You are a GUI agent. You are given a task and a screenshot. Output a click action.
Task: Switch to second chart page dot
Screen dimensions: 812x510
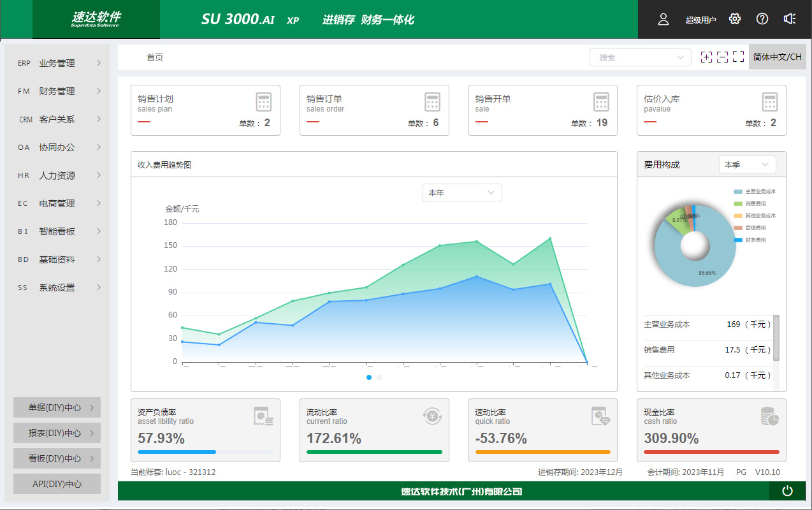379,377
